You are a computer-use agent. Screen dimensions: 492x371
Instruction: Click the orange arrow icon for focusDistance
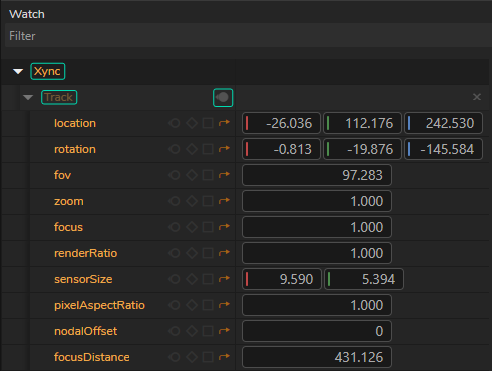tap(224, 357)
